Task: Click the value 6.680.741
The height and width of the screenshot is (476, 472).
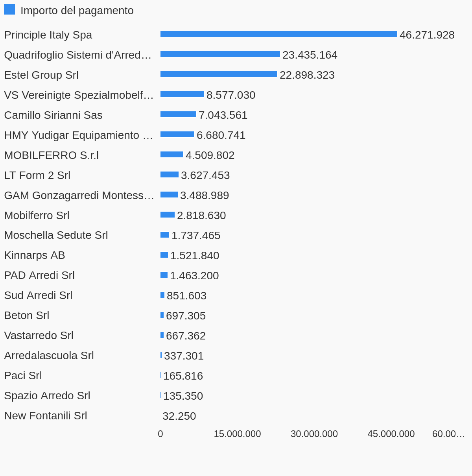Action: (x=221, y=135)
